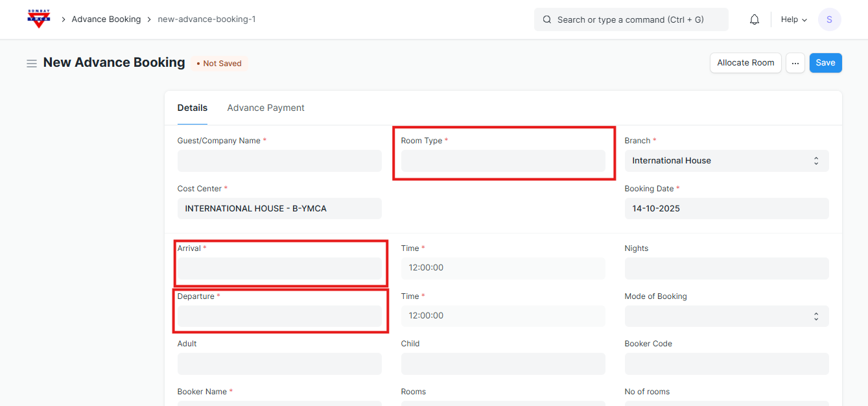The image size is (868, 406).
Task: Focus the Room Type field
Action: coord(503,161)
